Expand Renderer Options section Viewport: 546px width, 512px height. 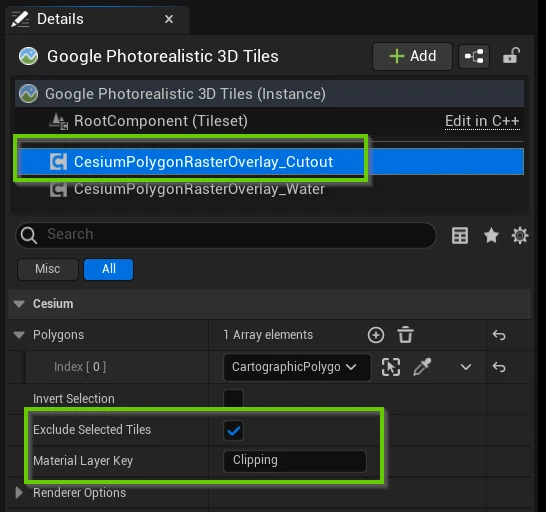19,493
